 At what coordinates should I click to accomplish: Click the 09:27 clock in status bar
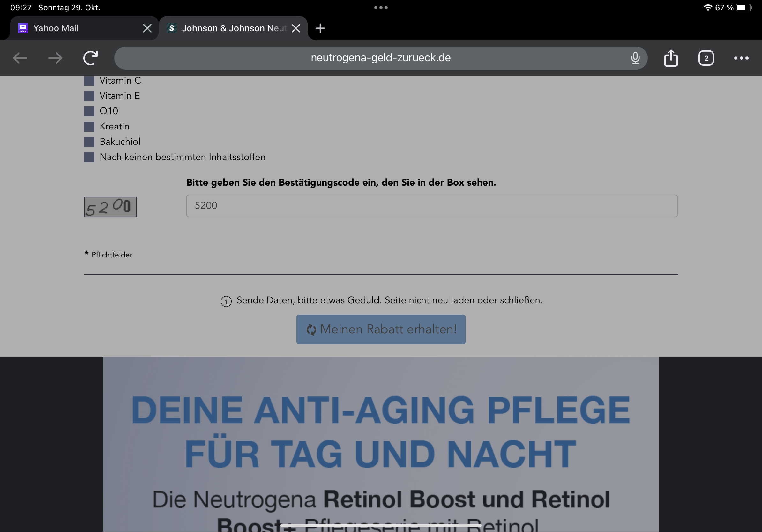[x=21, y=7]
